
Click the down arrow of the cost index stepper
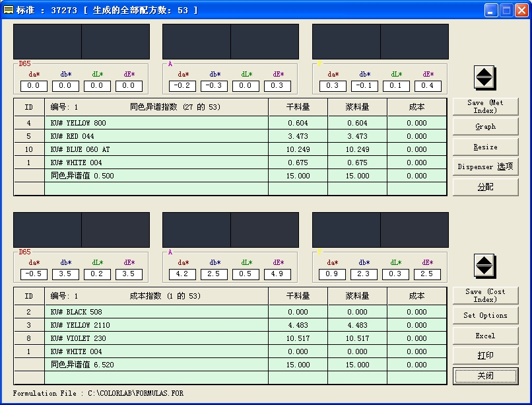point(484,271)
